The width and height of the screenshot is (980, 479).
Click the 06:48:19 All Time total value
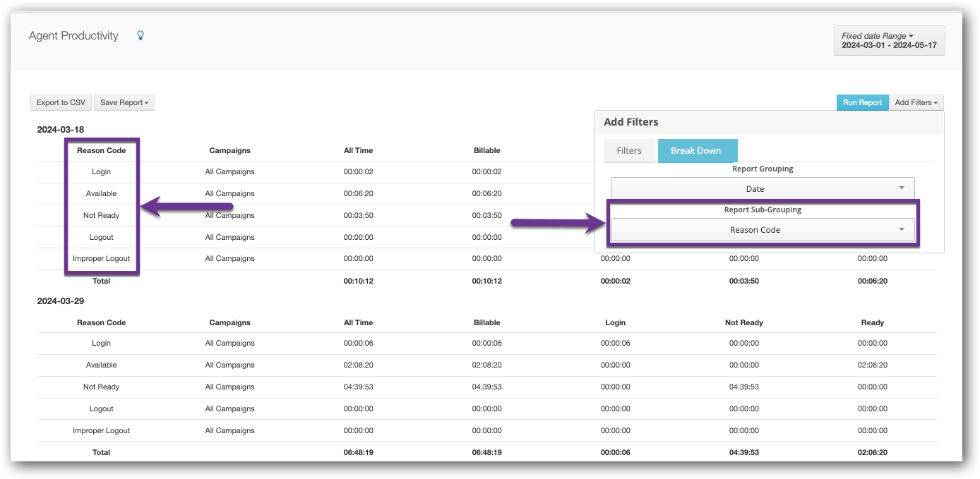358,453
